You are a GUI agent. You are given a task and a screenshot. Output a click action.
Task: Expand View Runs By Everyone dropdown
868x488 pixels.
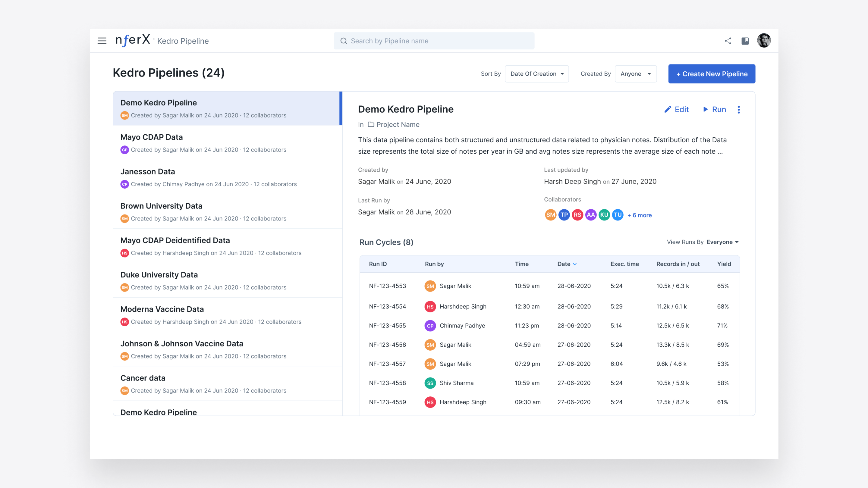(x=722, y=242)
